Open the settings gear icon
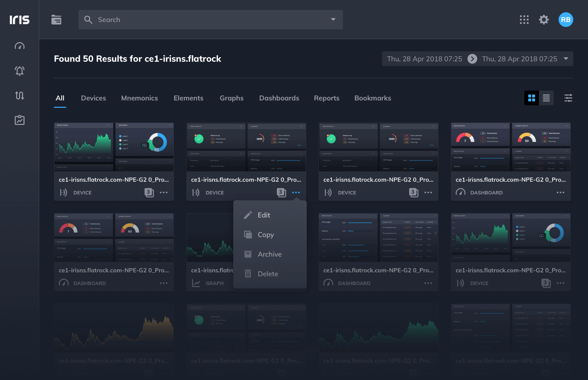588x380 pixels. [x=544, y=20]
